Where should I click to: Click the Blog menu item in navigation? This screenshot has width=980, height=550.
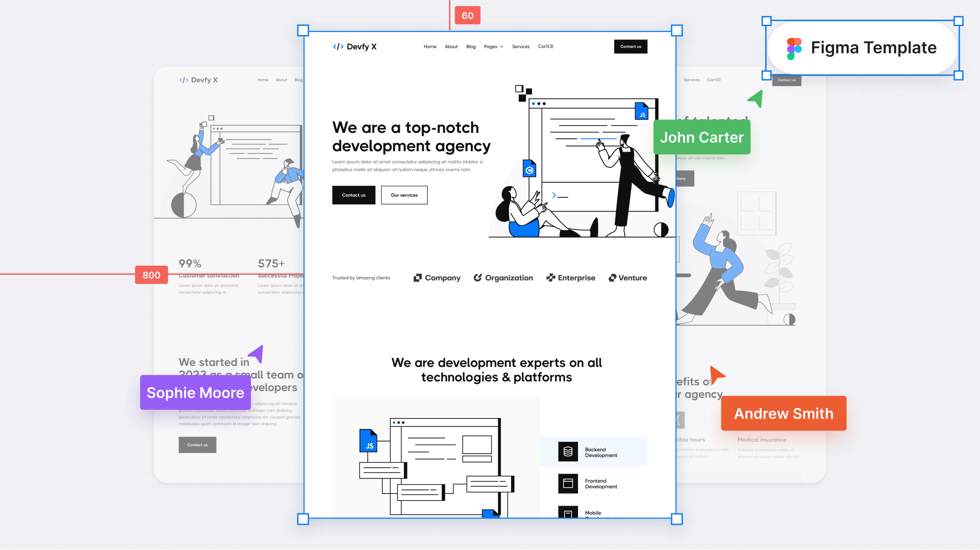[x=470, y=46]
